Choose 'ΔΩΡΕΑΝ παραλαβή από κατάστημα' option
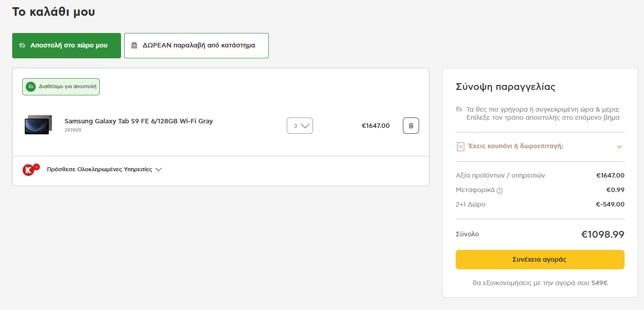This screenshot has width=644, height=310. point(196,46)
